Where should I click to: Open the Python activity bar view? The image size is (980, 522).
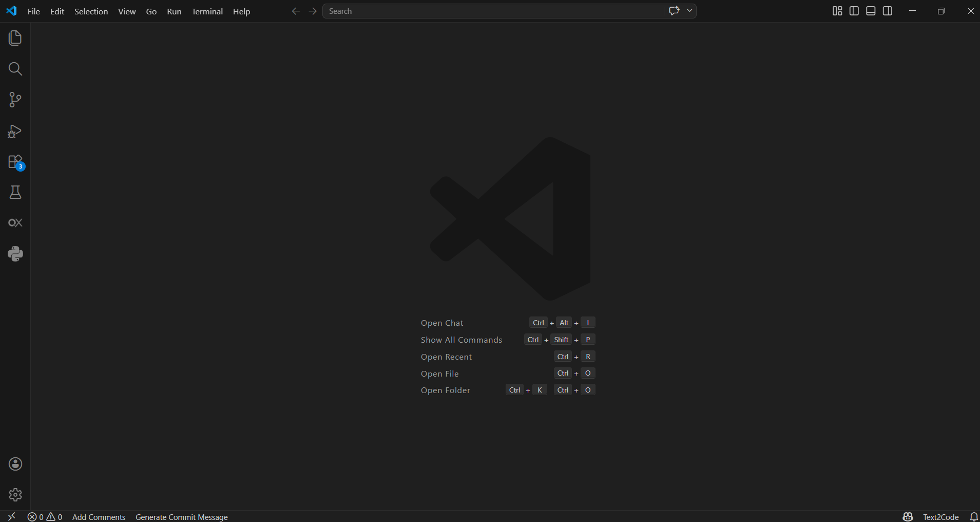(15, 254)
